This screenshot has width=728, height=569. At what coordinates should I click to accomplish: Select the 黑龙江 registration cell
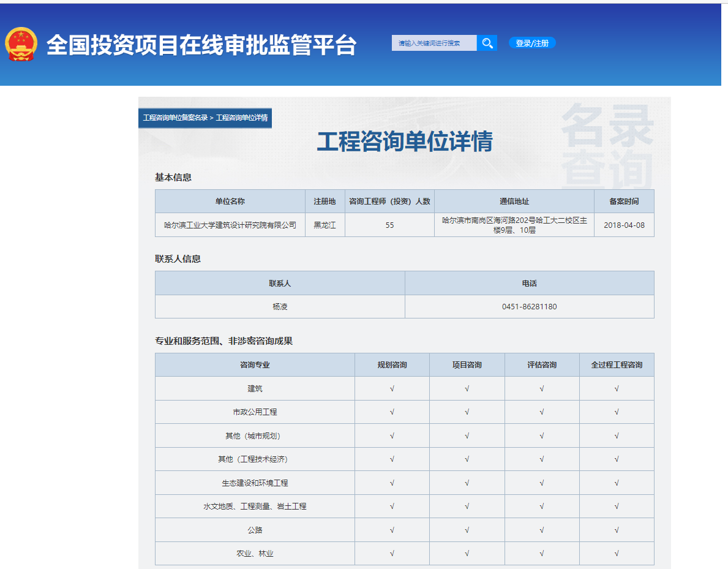325,225
